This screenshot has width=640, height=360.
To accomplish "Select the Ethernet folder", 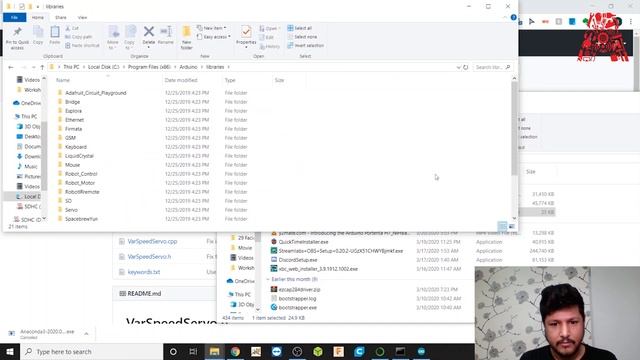I will 74,120.
